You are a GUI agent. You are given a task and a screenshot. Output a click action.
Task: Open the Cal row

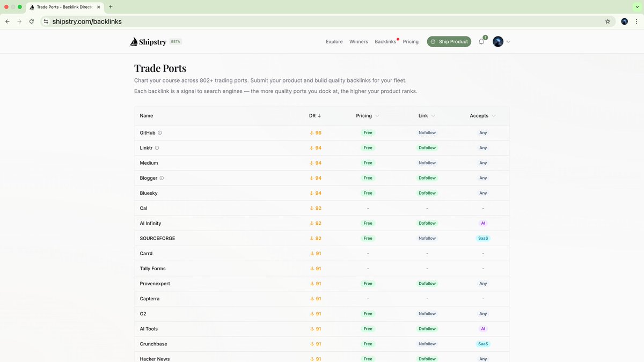321,208
